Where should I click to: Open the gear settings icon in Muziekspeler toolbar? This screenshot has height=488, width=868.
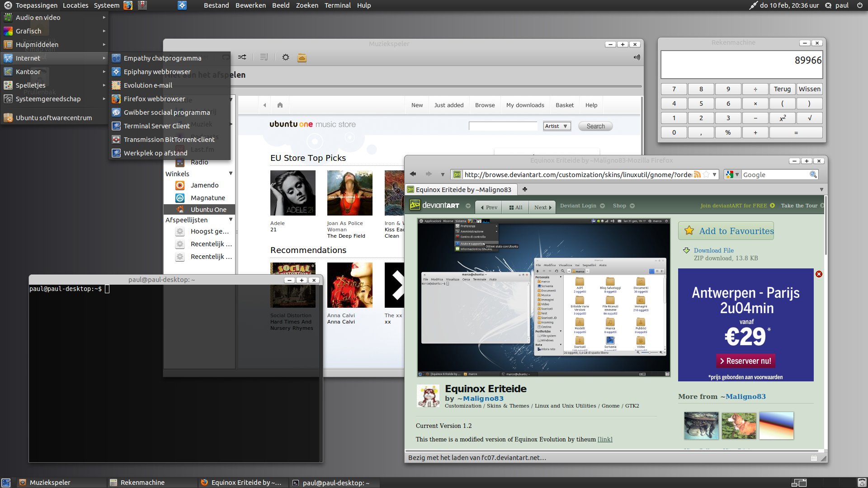(x=286, y=57)
